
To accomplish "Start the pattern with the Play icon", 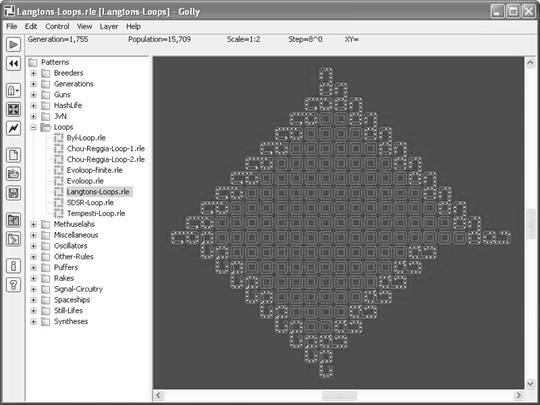I will point(13,44).
